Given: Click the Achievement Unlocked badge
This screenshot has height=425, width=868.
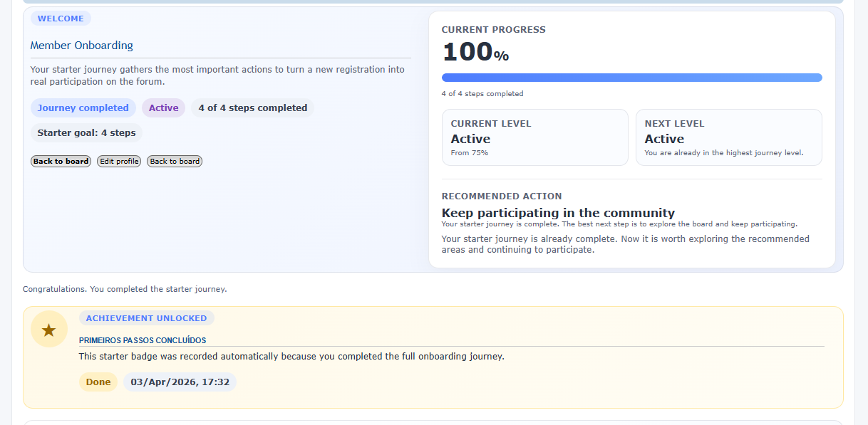Looking at the screenshot, I should (146, 318).
